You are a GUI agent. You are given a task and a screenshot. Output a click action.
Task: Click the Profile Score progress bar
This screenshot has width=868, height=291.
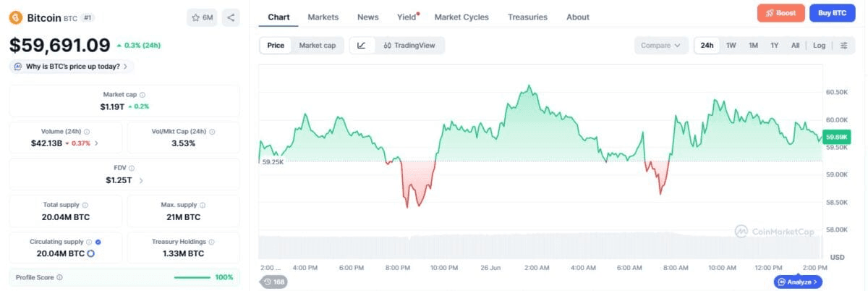click(192, 277)
